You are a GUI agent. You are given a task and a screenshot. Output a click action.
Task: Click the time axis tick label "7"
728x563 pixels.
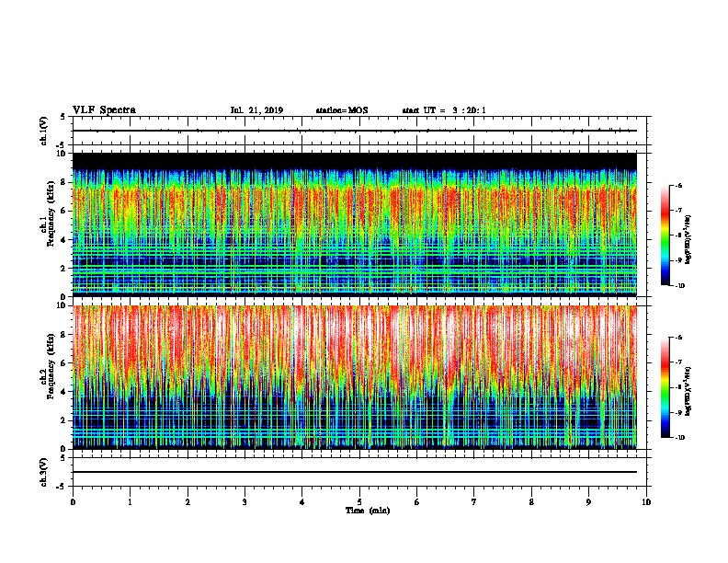point(474,502)
